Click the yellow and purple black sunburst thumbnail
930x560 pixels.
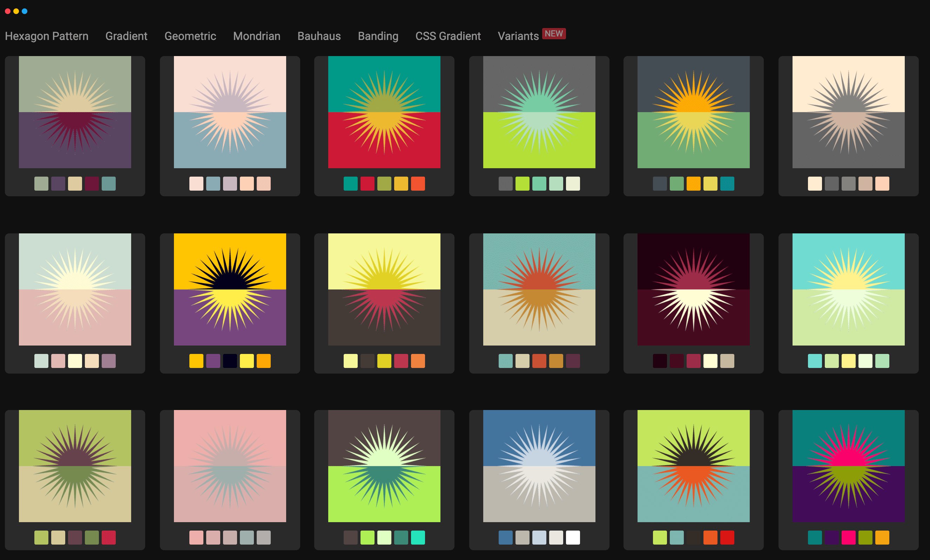pos(230,289)
